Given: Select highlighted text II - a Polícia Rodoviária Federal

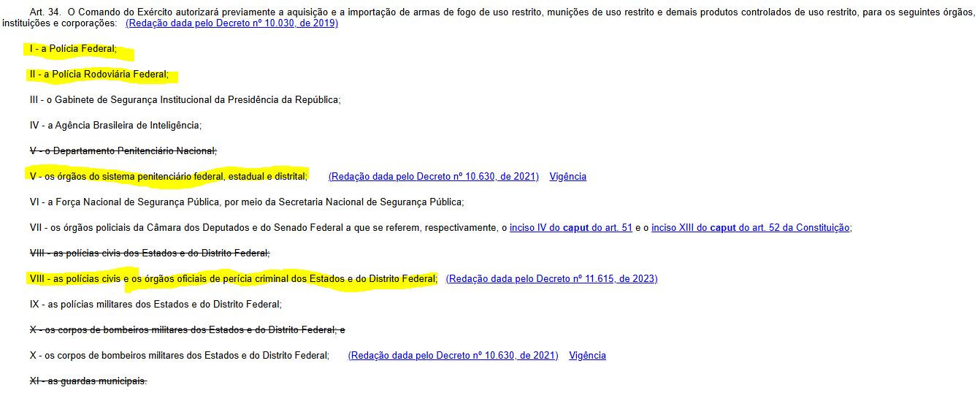Looking at the screenshot, I should click(99, 75).
